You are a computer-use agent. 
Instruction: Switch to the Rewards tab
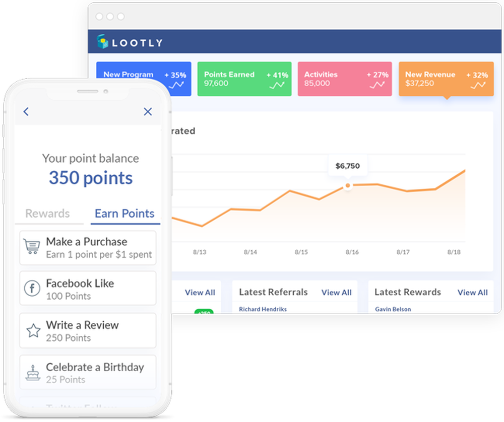point(47,214)
